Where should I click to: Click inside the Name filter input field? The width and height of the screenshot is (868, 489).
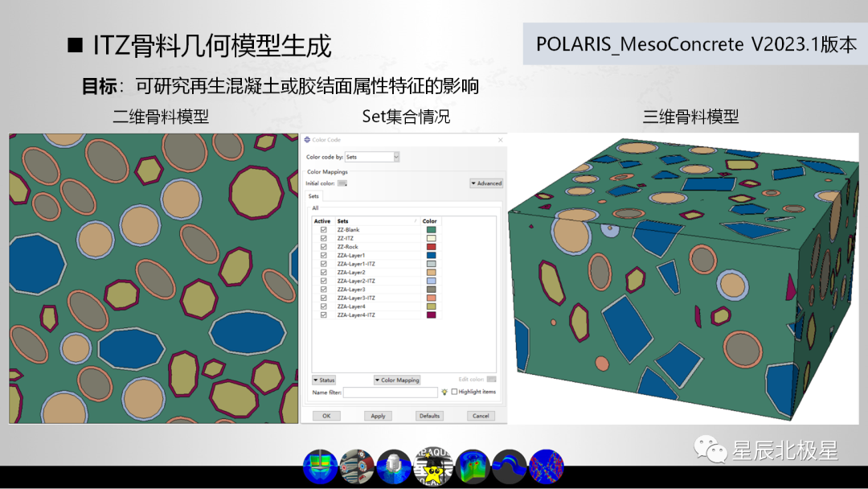391,392
